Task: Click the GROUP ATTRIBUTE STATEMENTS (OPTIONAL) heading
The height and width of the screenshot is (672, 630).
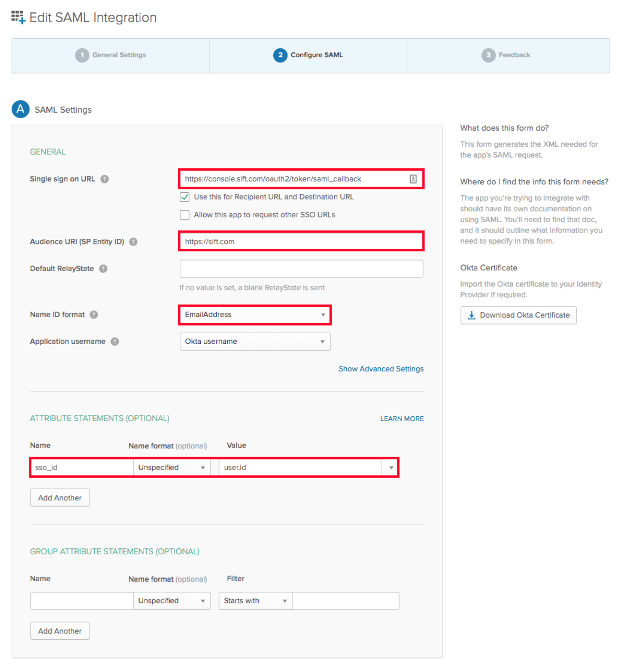Action: pos(115,552)
